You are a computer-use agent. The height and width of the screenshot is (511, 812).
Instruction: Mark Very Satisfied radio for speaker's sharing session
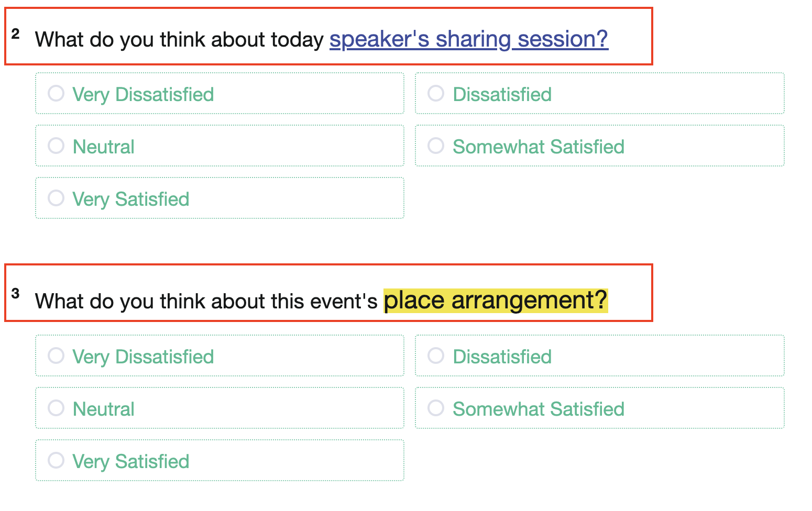point(56,198)
